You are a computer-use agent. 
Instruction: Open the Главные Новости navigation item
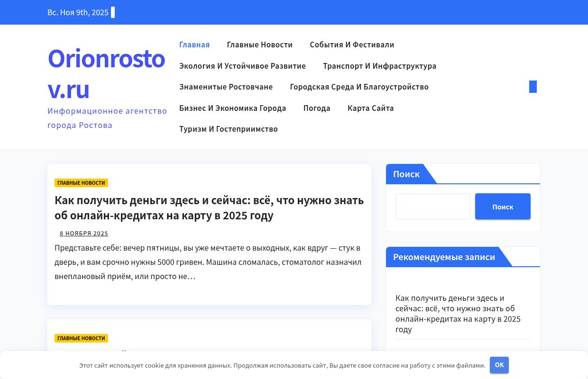pos(259,45)
